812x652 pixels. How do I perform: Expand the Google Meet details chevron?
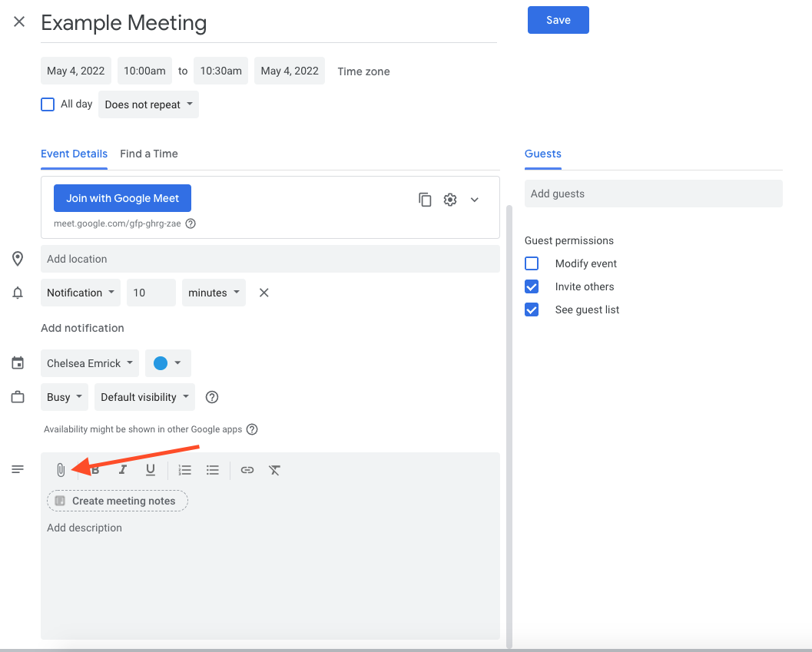click(474, 199)
